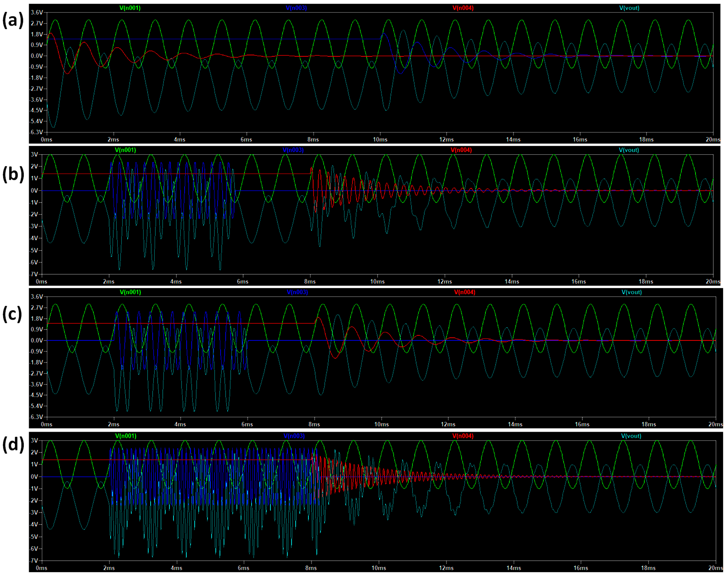
Task: Click V(n001) trace label in plot (a)
Action: (x=130, y=8)
